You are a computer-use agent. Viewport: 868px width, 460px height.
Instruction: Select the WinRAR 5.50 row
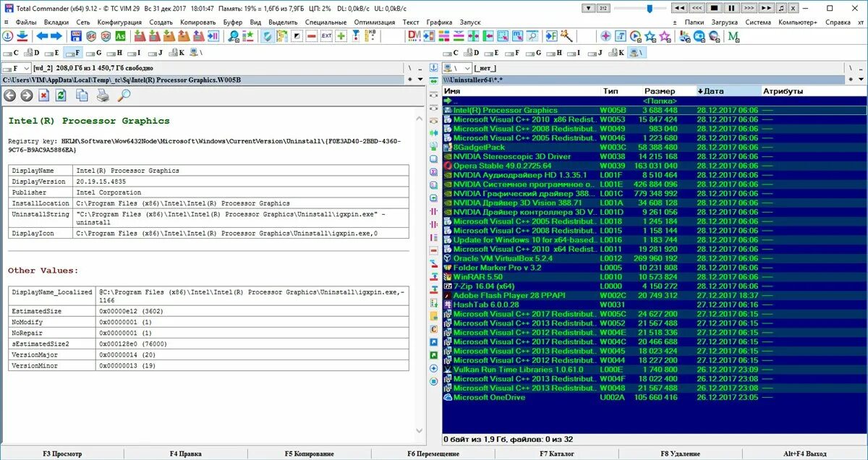[654, 277]
